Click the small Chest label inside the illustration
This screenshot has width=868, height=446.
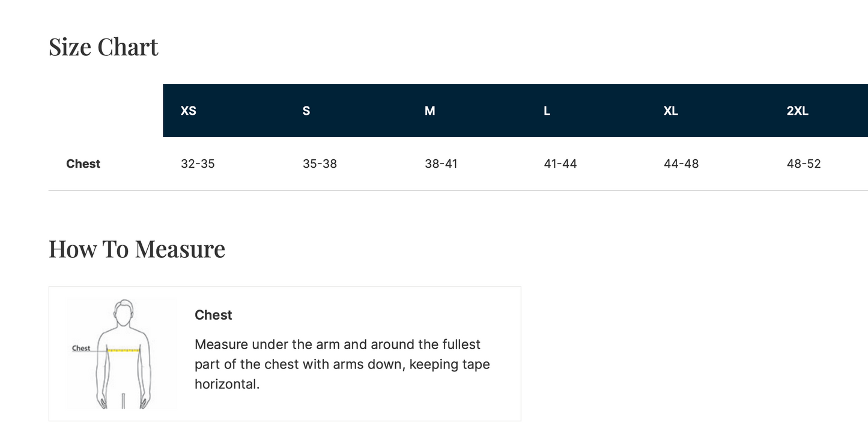[81, 348]
